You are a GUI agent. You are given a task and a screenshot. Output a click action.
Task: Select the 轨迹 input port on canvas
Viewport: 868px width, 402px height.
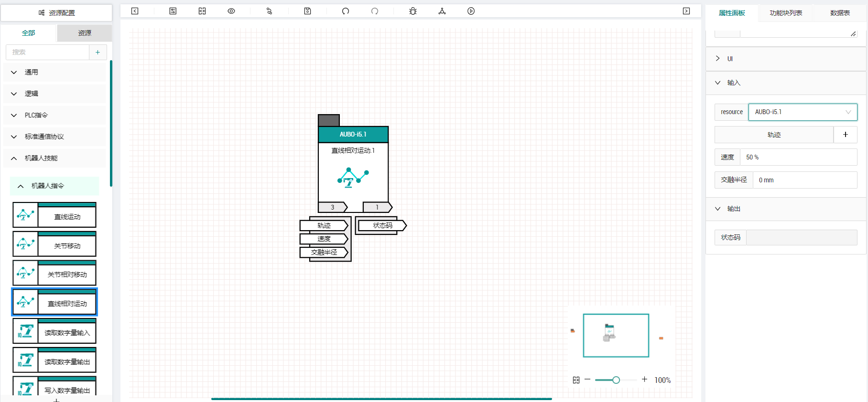point(324,225)
